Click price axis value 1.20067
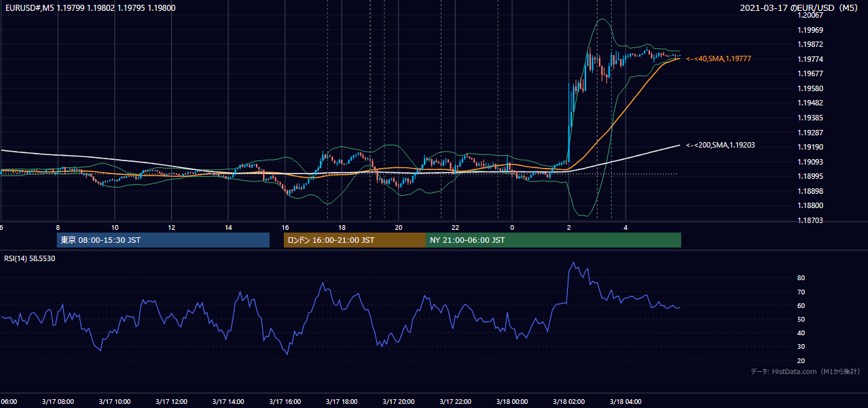The height and width of the screenshot is (408, 868). click(810, 15)
